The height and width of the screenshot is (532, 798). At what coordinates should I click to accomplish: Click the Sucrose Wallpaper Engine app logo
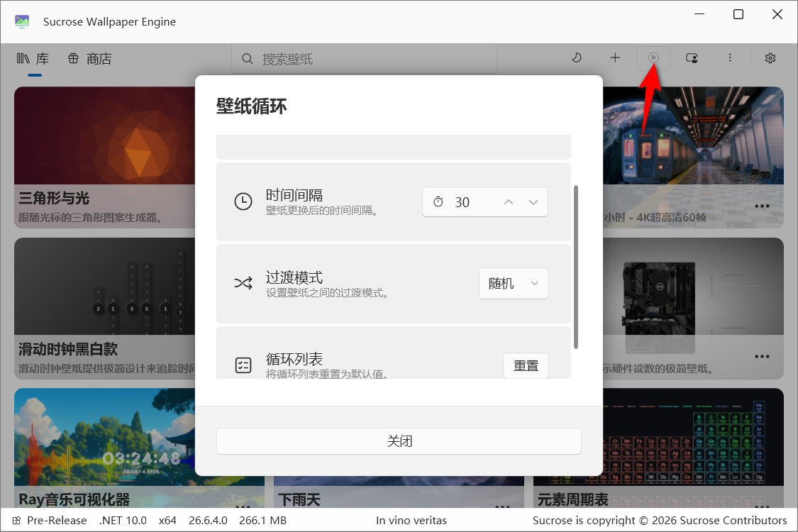point(22,21)
